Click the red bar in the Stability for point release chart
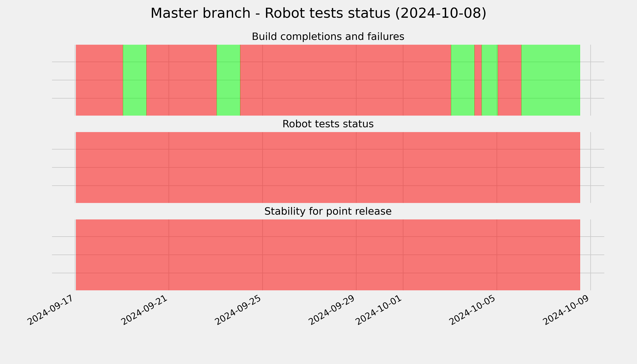Screen dimensions: 637x364 328,255
